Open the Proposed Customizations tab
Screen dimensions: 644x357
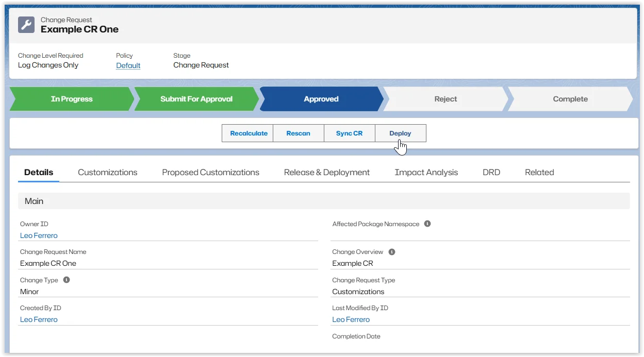pos(210,173)
